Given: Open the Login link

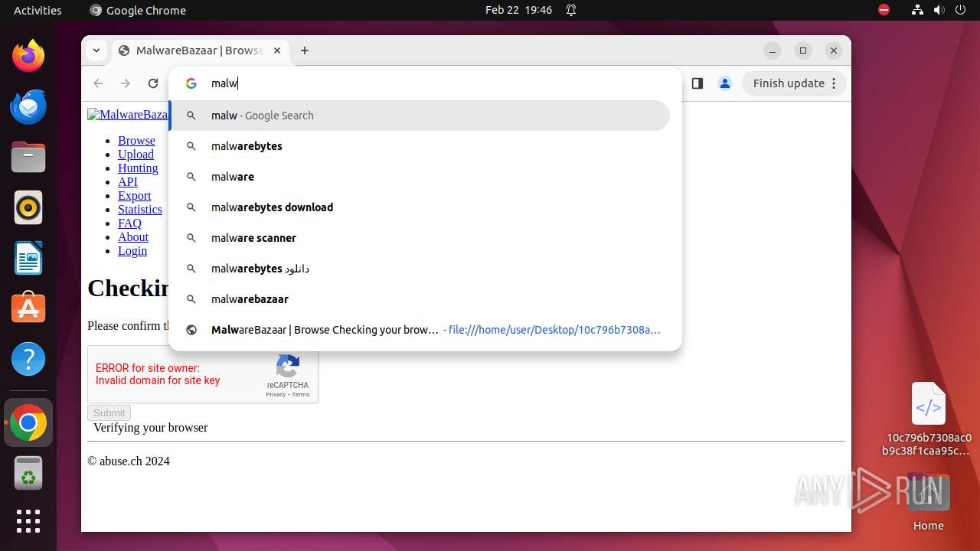Looking at the screenshot, I should pos(132,251).
